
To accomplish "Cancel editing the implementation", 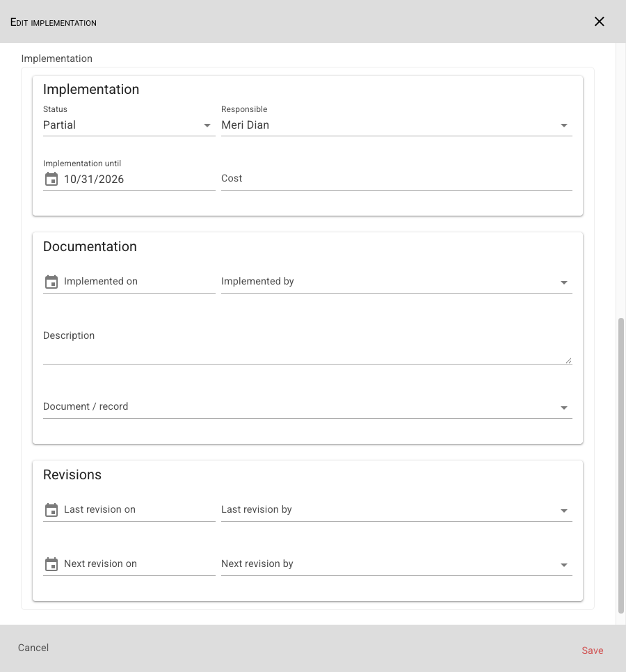I will 33,648.
